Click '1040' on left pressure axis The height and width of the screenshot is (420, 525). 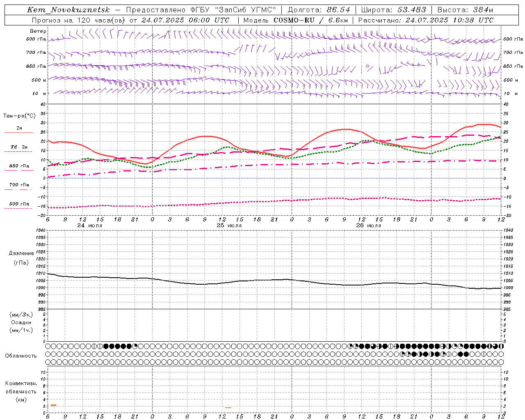click(x=40, y=231)
